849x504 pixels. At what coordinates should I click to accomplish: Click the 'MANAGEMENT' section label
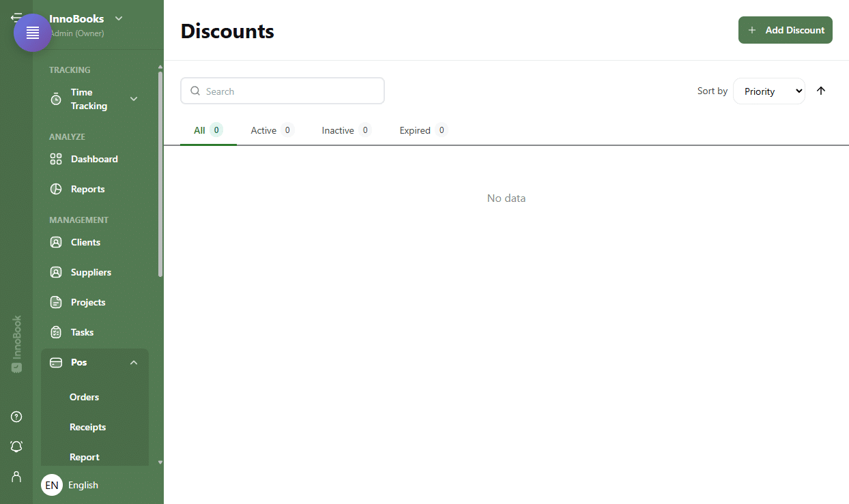78,220
